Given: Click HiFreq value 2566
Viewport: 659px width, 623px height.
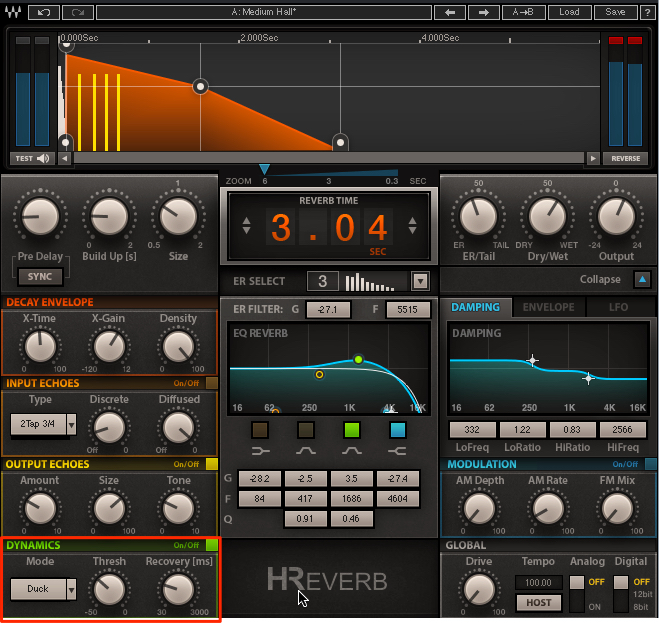Looking at the screenshot, I should pyautogui.click(x=622, y=430).
